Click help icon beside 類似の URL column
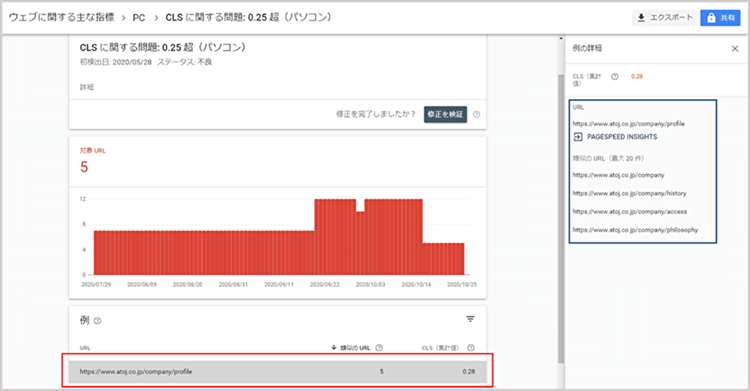This screenshot has width=750, height=391. pyautogui.click(x=379, y=348)
